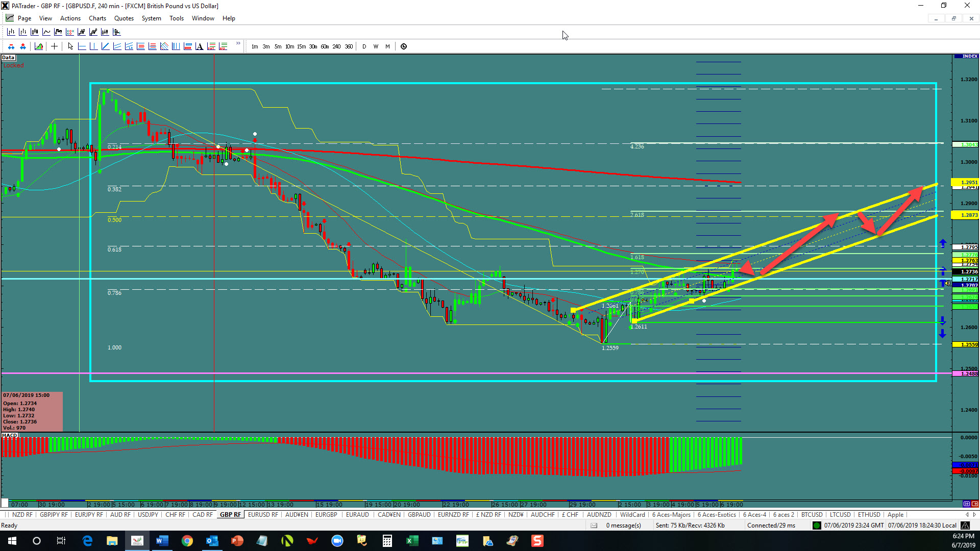
Task: Click the candle data info box
Action: click(32, 411)
